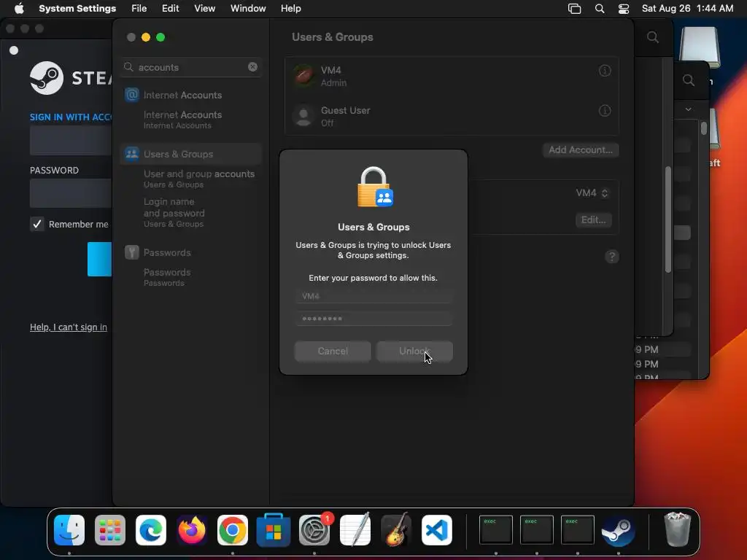Open Finder from the dock
Image resolution: width=747 pixels, height=560 pixels.
tap(69, 530)
